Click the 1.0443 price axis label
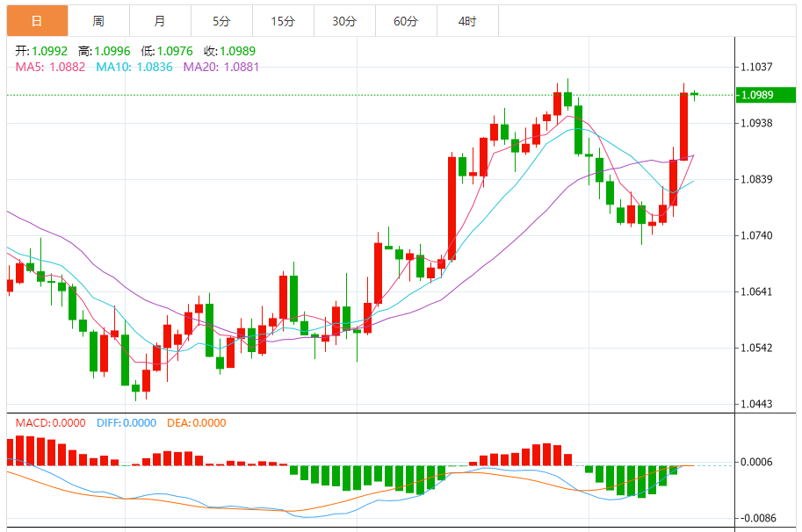The height and width of the screenshot is (532, 802). coord(756,404)
